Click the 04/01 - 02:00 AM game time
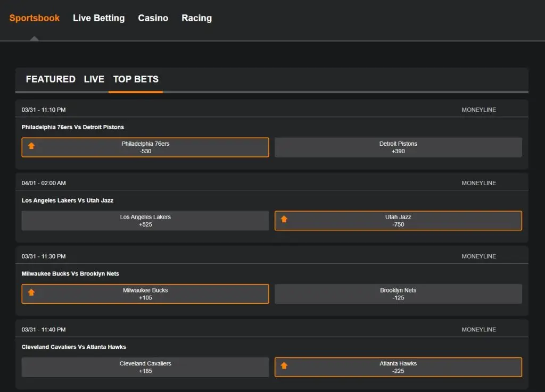The width and height of the screenshot is (545, 392). pos(44,183)
